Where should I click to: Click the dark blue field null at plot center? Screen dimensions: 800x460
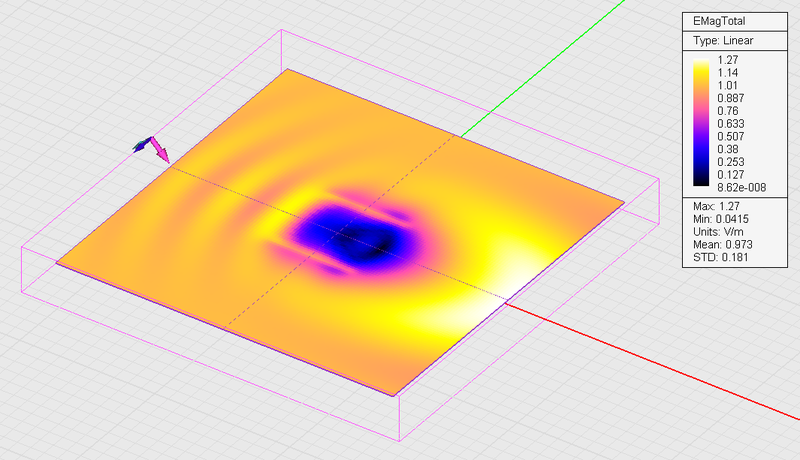(x=355, y=238)
